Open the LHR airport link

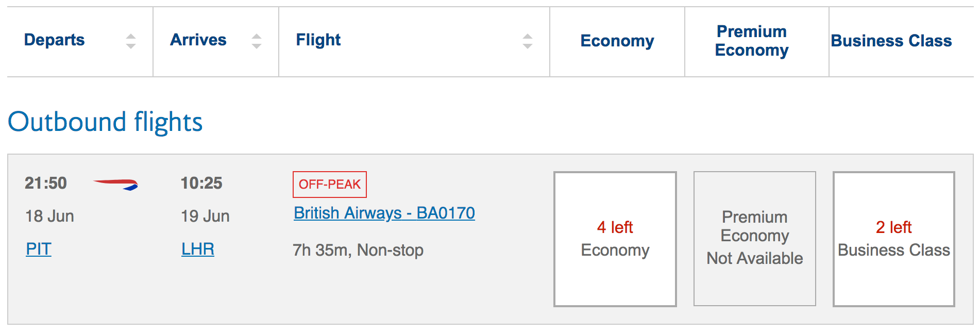click(x=198, y=249)
